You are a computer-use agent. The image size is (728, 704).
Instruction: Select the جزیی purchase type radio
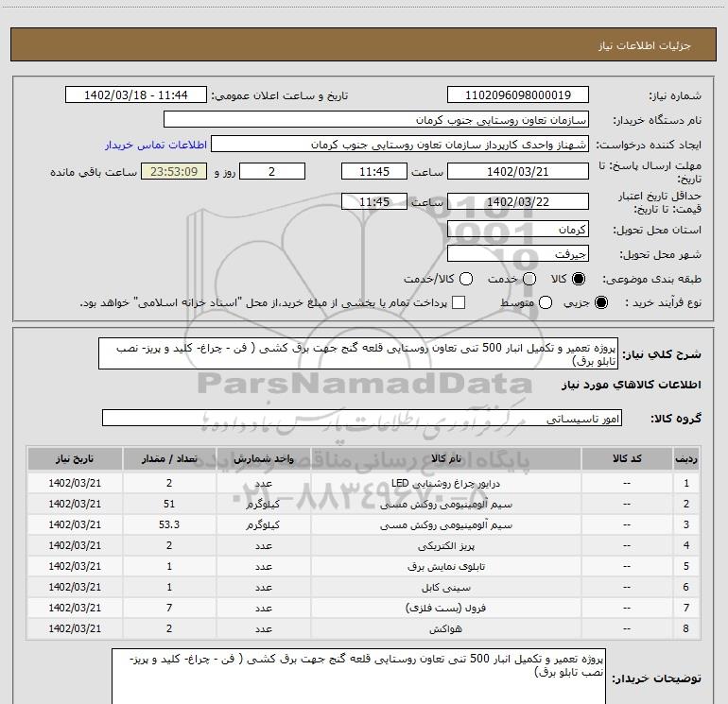[601, 302]
